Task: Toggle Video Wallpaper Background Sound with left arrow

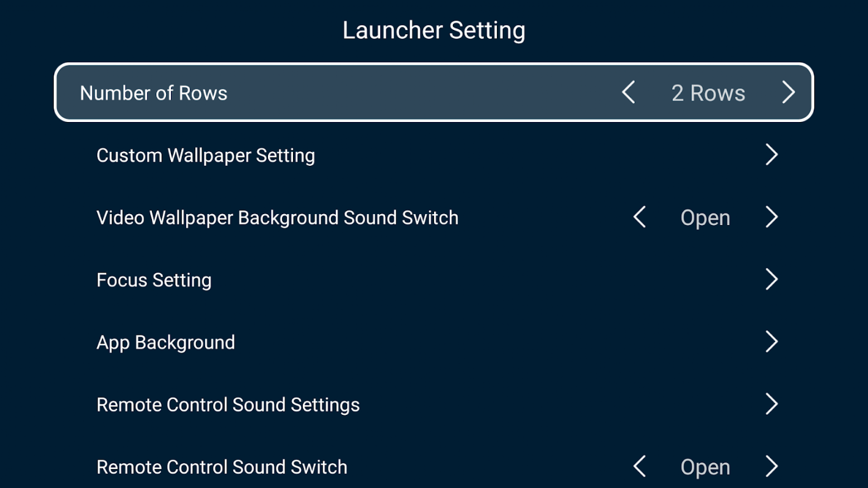Action: [x=639, y=217]
